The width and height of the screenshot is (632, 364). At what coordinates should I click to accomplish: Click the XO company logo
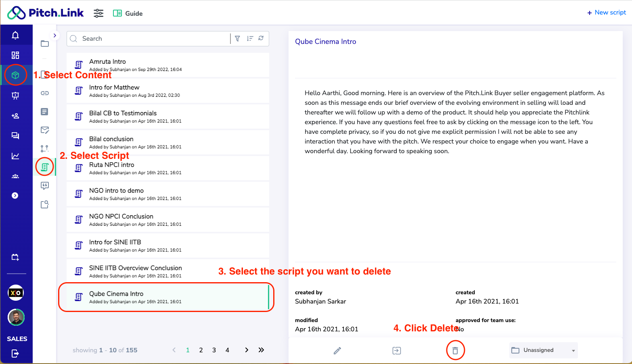pyautogui.click(x=16, y=293)
